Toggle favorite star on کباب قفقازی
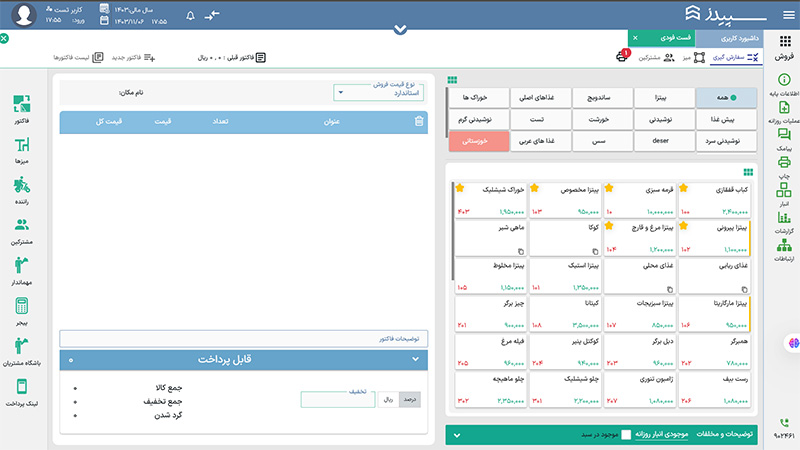 pos(684,188)
